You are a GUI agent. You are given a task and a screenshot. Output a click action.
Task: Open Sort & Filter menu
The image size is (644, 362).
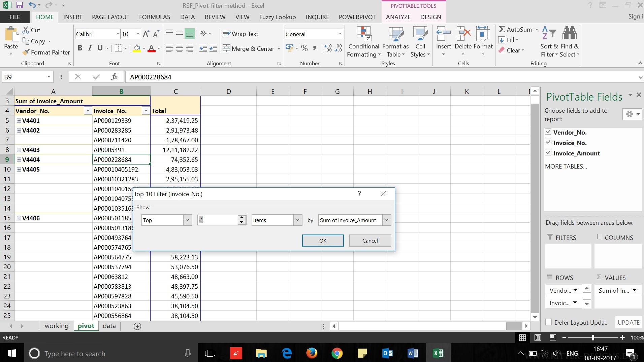(549, 42)
